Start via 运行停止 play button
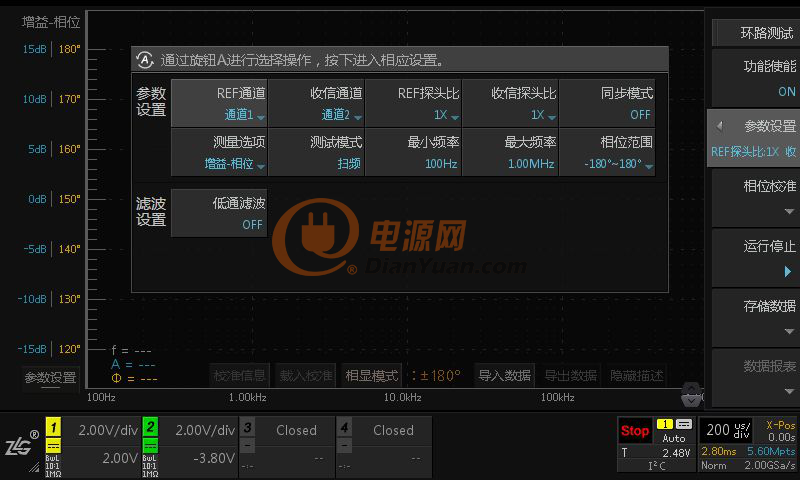This screenshot has width=800, height=480. pyautogui.click(x=756, y=259)
